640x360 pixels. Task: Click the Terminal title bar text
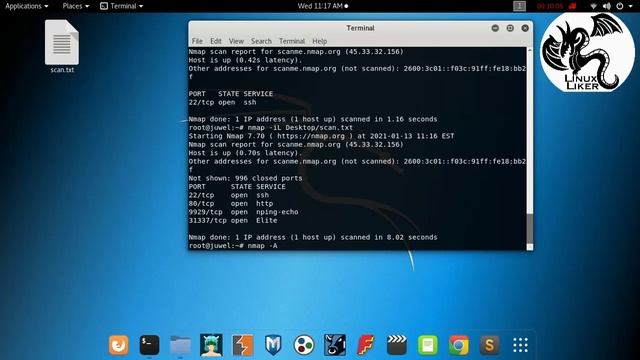pos(360,28)
